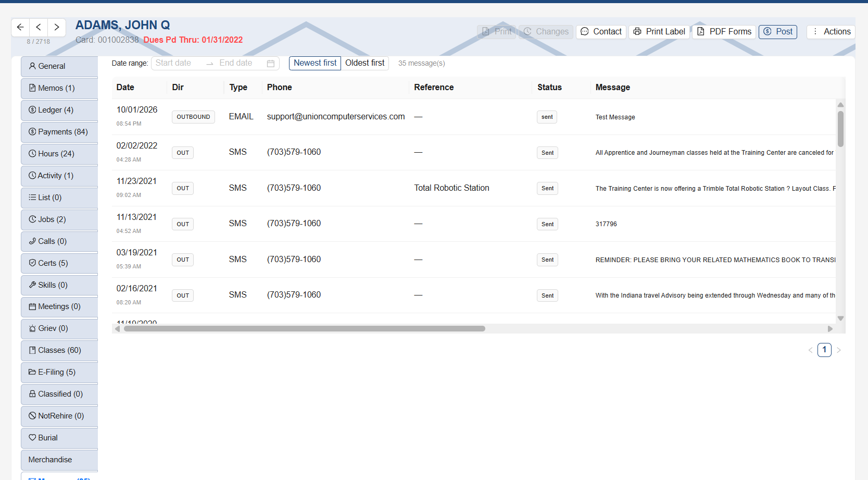Open Griev (0) tab
This screenshot has height=480, width=868.
pos(59,328)
